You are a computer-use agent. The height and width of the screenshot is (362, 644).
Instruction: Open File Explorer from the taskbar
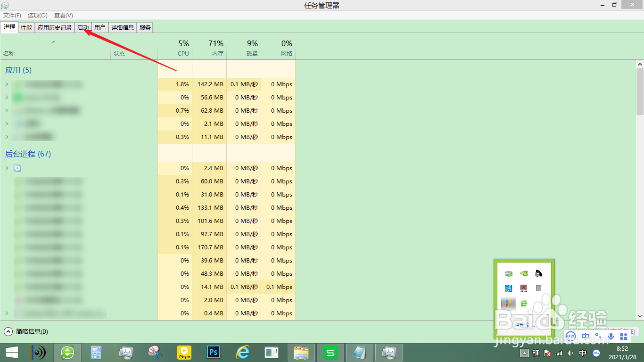tap(301, 353)
